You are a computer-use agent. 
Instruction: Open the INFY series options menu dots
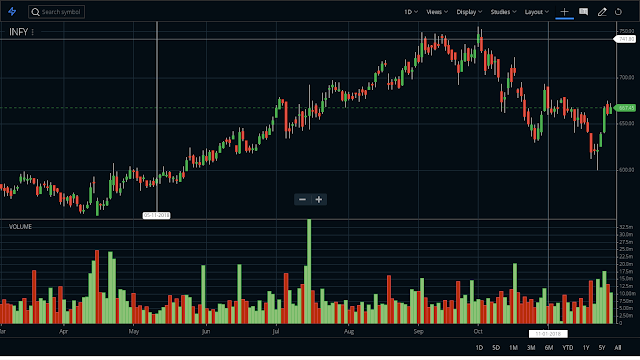pyautogui.click(x=33, y=32)
